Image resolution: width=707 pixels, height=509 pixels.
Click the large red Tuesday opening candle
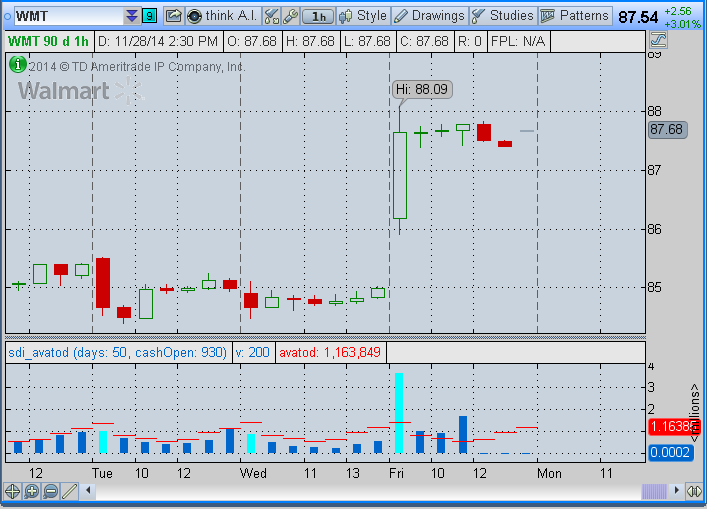coord(103,283)
